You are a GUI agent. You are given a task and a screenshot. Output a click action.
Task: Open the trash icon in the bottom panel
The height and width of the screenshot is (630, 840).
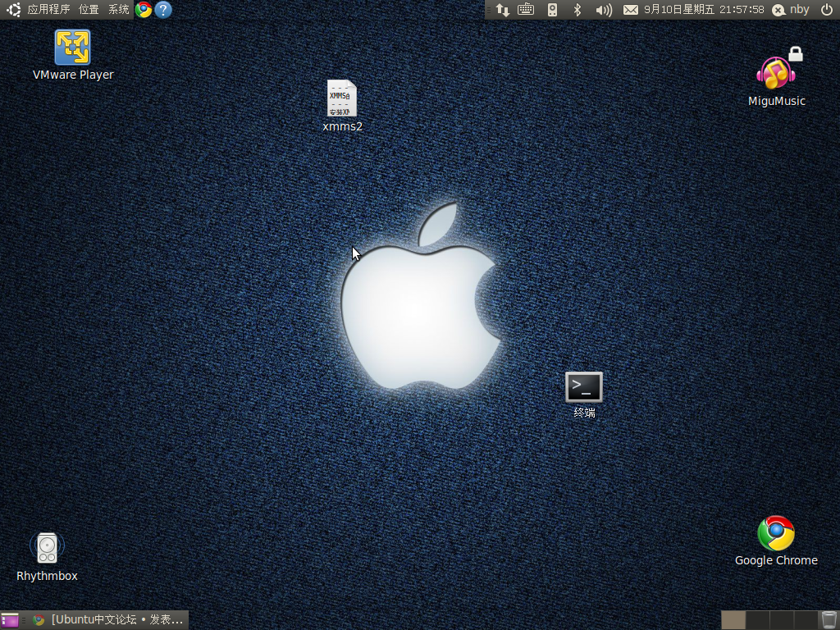click(x=829, y=620)
